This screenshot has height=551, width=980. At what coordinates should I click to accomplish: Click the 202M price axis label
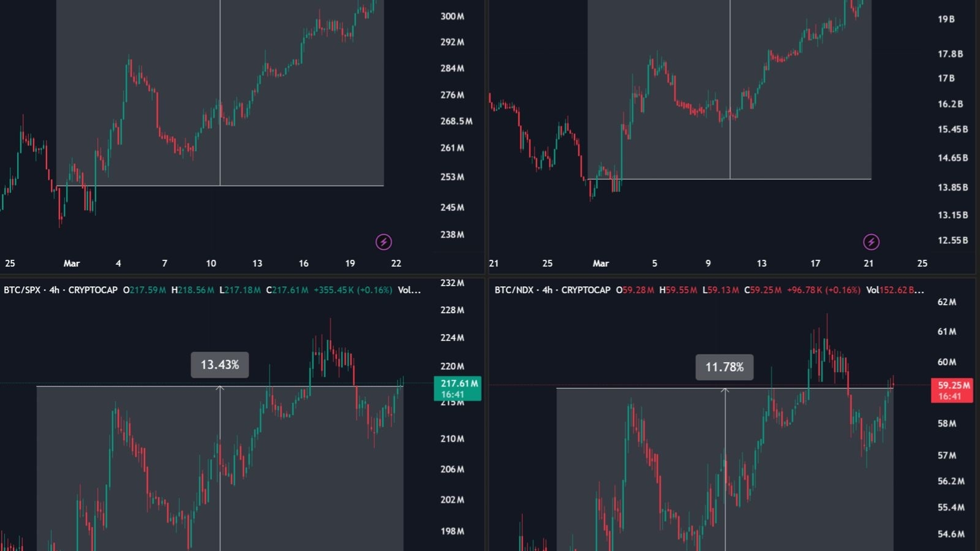pos(452,500)
